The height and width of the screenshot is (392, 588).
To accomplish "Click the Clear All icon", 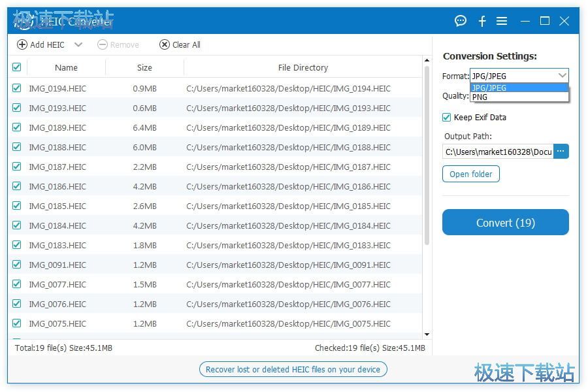I will (x=165, y=44).
